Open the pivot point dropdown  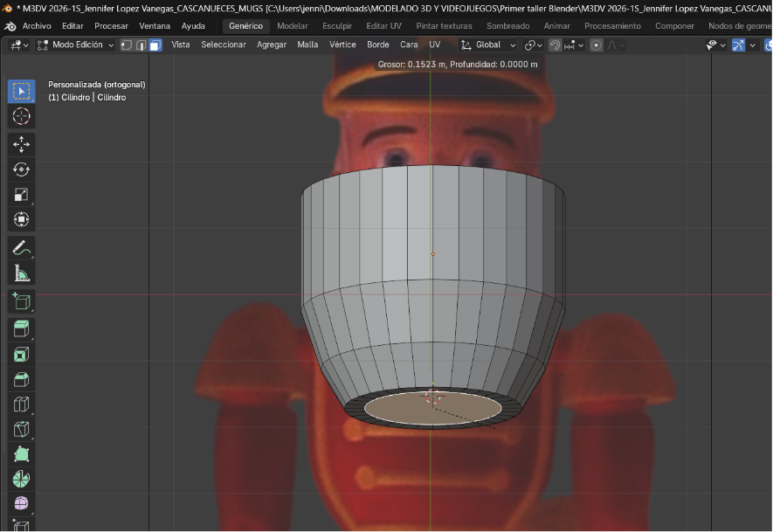(533, 45)
